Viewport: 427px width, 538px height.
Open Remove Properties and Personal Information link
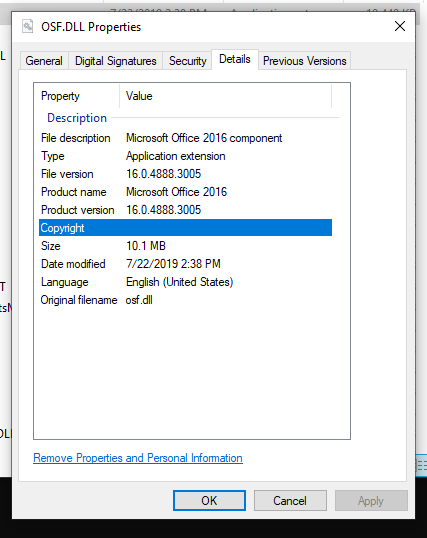pyautogui.click(x=138, y=458)
